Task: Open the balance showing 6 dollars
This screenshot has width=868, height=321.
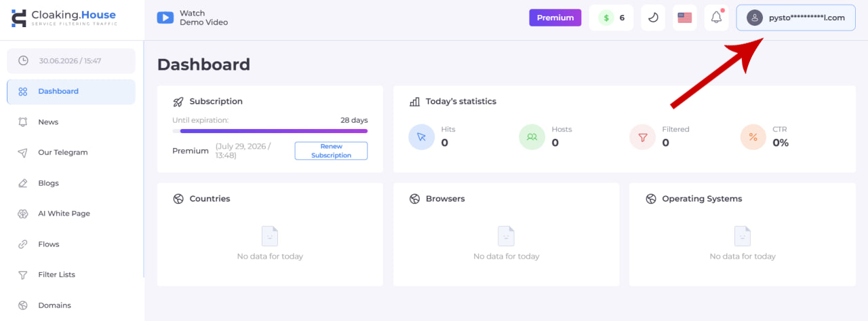Action: click(x=611, y=18)
